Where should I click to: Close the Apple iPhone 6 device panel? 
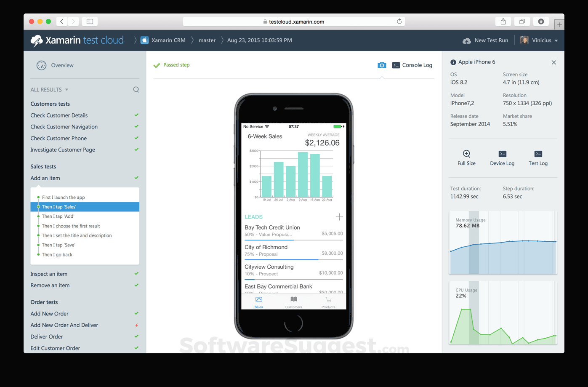(x=554, y=62)
